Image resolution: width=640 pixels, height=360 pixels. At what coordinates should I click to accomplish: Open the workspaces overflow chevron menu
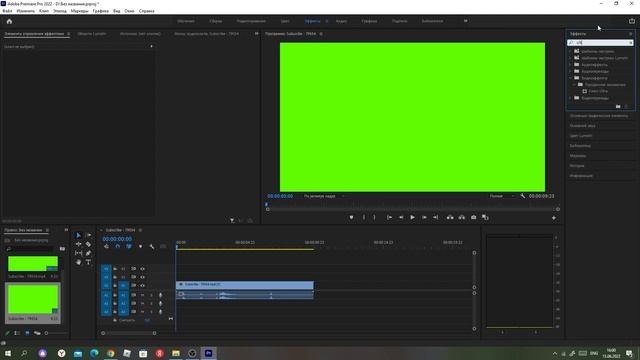pos(465,21)
